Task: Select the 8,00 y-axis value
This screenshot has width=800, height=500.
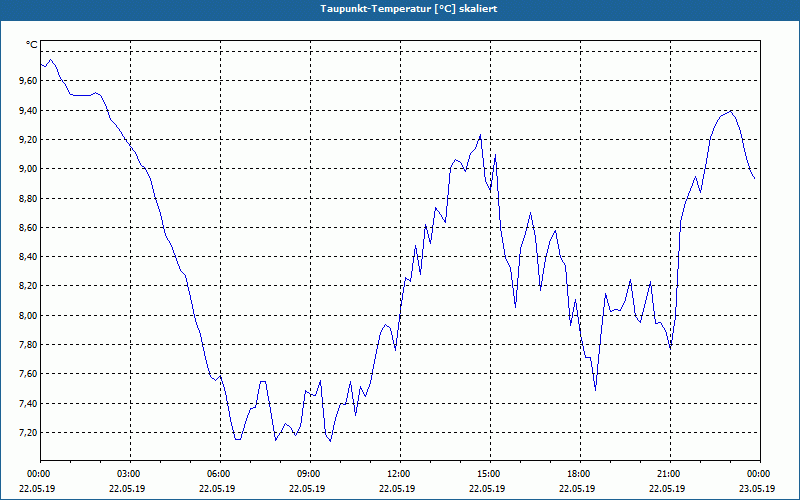Action: pos(28,315)
